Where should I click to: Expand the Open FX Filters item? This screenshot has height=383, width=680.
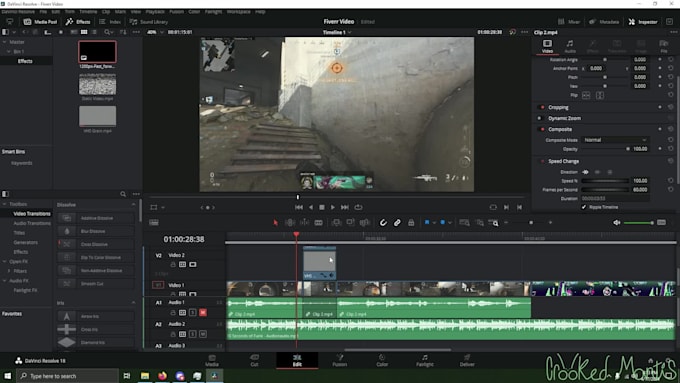[9, 271]
